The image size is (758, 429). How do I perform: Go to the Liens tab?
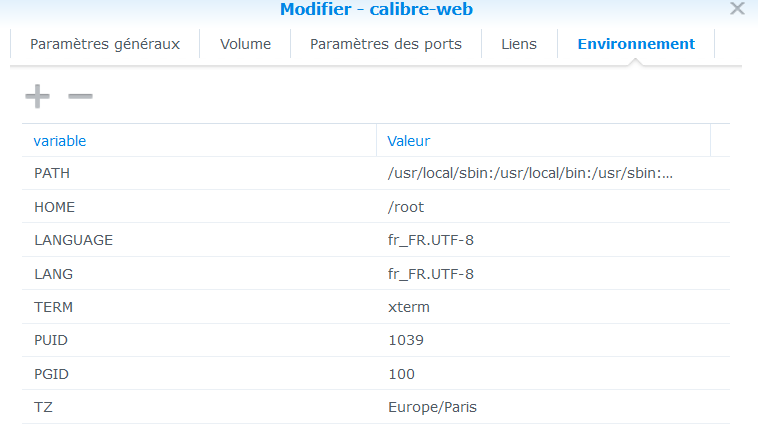point(519,44)
